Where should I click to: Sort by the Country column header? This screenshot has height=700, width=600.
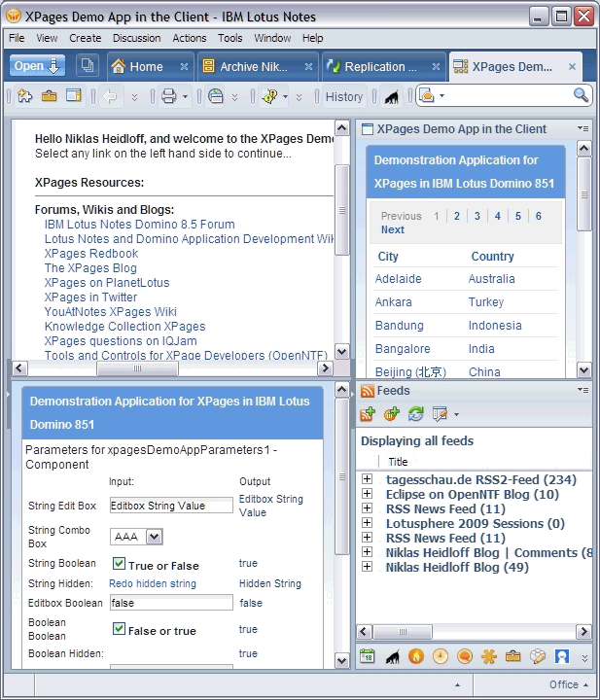pos(492,257)
